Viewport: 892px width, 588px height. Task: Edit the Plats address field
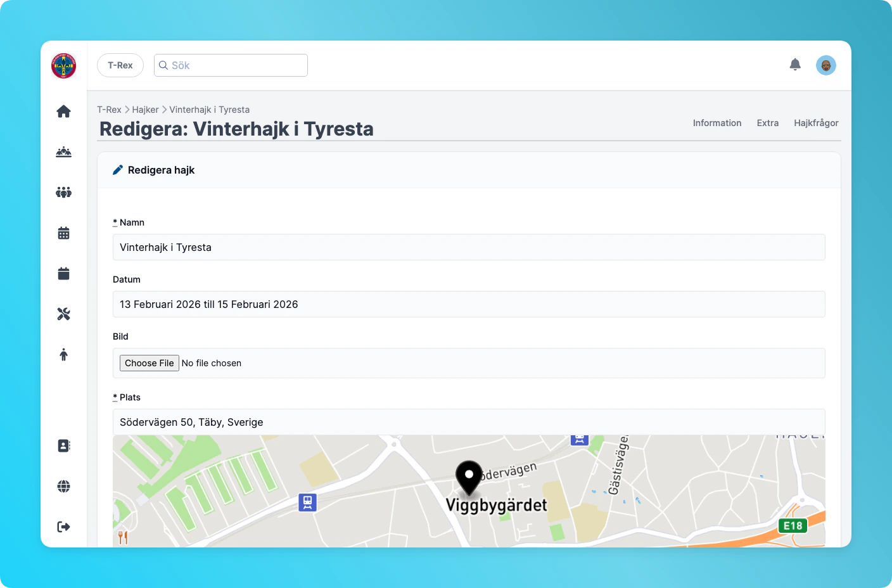tap(469, 422)
